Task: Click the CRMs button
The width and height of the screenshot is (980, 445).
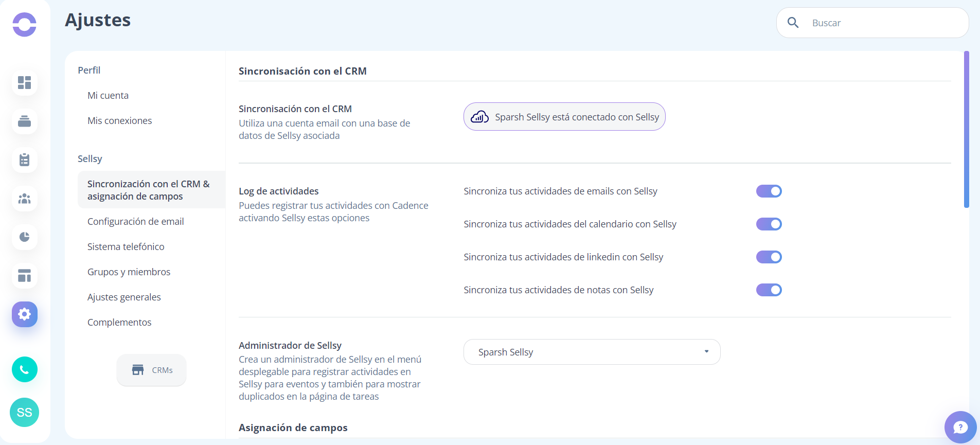Action: point(151,370)
